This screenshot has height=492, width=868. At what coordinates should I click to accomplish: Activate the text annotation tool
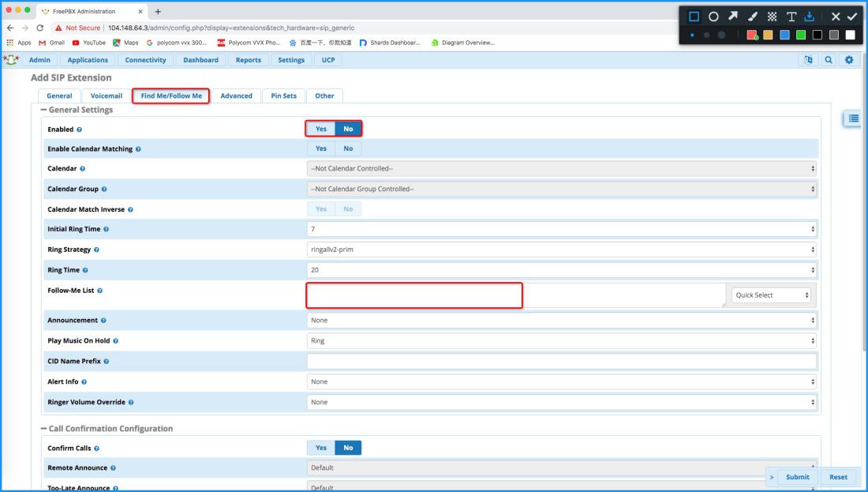[791, 16]
